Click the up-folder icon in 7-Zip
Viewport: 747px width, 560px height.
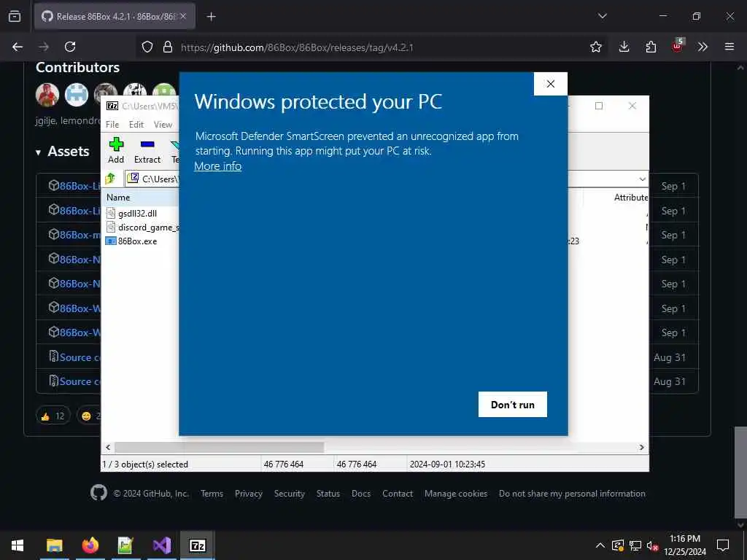[111, 179]
